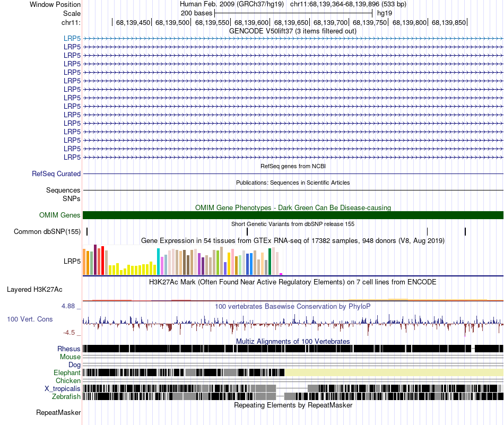The width and height of the screenshot is (504, 425).
Task: Click the Window Position label
Action: (55, 4)
